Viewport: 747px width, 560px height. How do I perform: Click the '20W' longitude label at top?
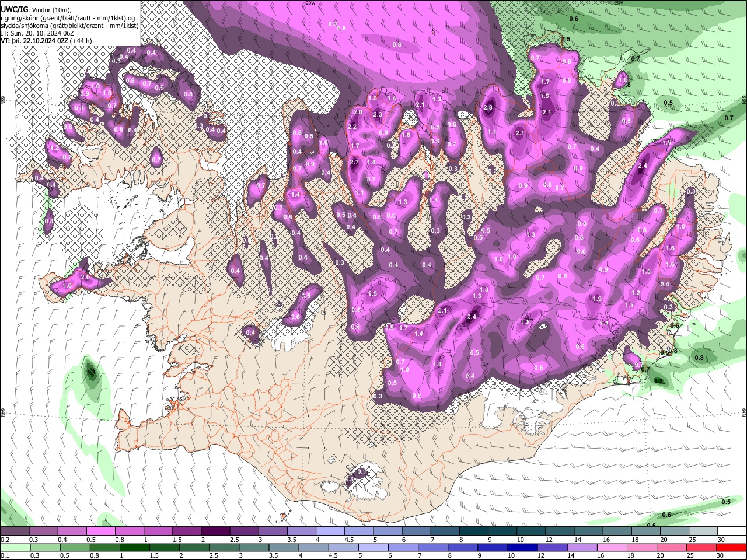[x=310, y=3]
